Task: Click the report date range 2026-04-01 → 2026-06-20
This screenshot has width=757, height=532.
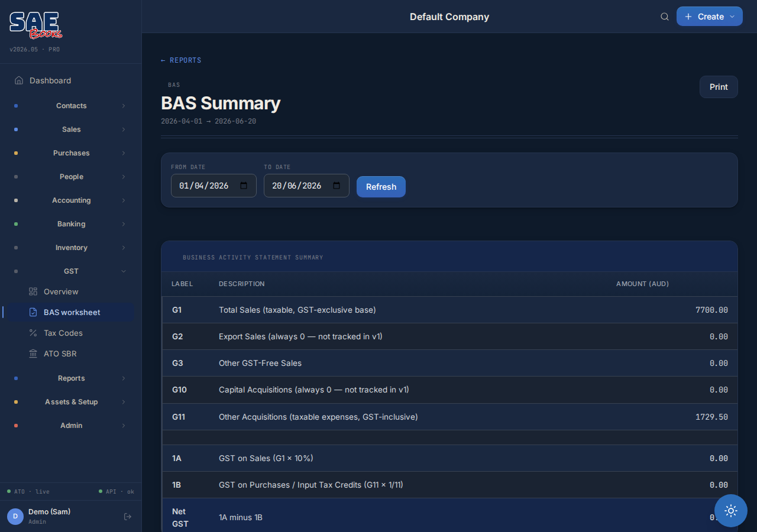Action: pos(208,121)
